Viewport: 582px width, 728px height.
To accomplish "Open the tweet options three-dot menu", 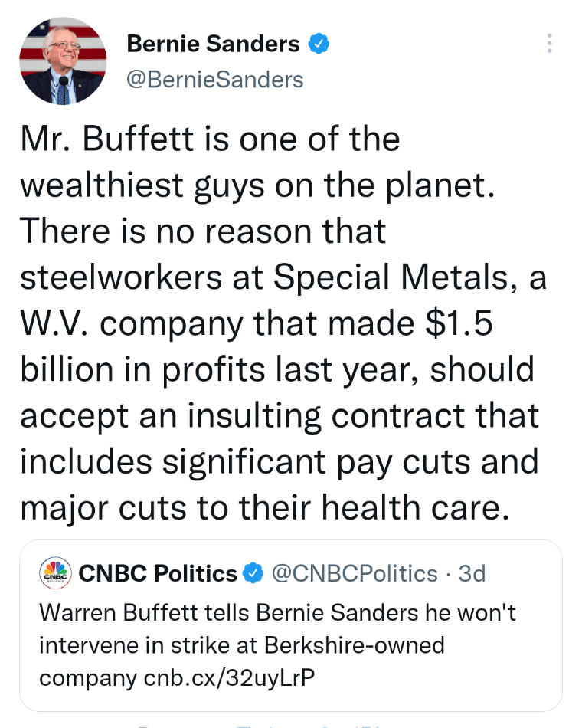I will (x=549, y=44).
